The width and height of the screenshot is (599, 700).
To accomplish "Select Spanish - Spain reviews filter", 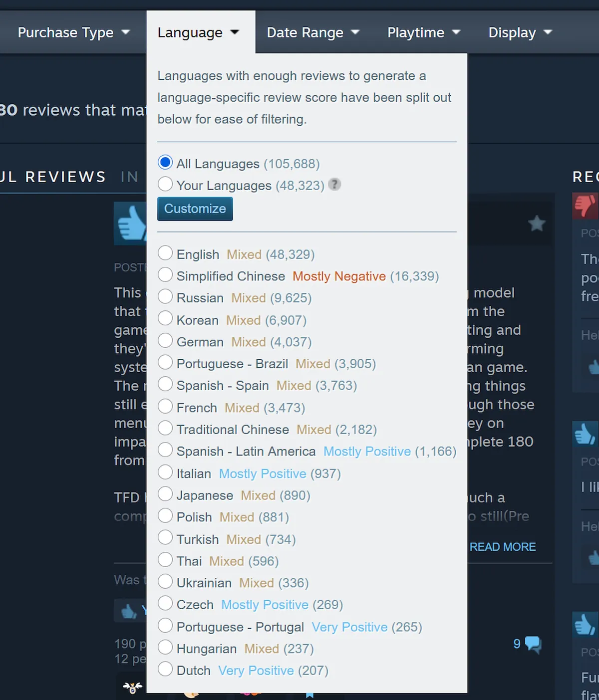I will [165, 384].
